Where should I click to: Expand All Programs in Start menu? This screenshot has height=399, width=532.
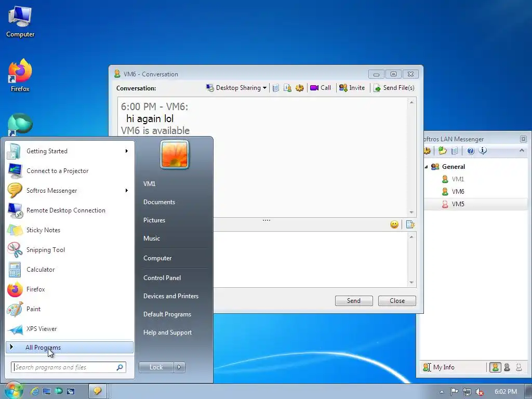click(x=70, y=348)
